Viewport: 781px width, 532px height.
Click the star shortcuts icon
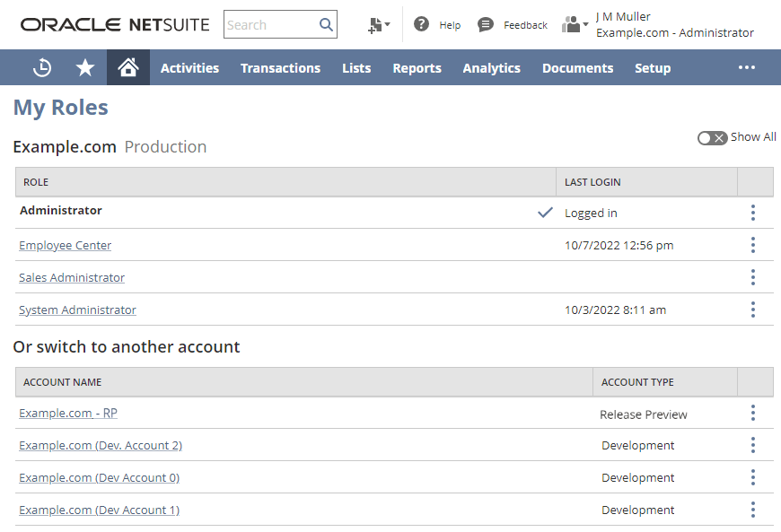click(x=84, y=67)
